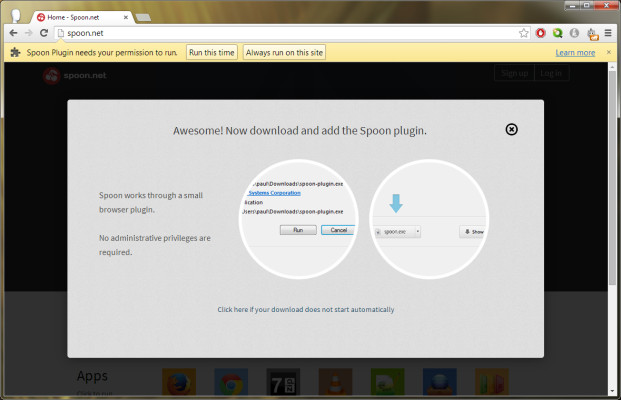This screenshot has width=621, height=400.
Task: Click 'No administrative privileges are required.' text
Action: pos(155,245)
